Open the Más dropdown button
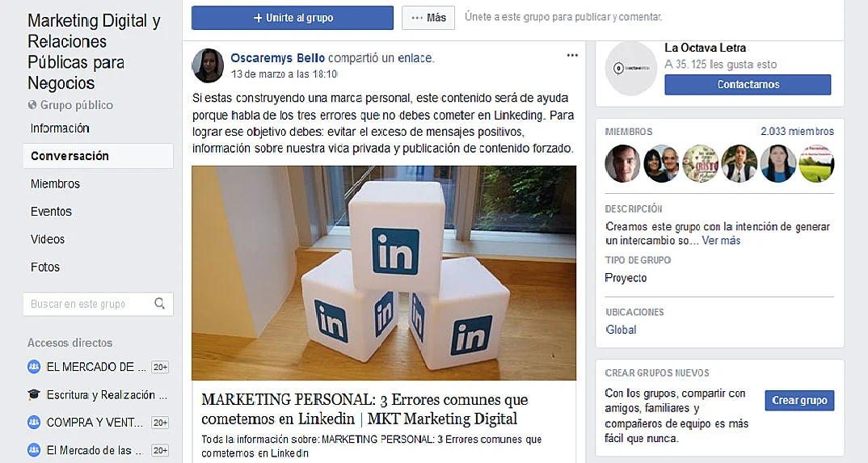This screenshot has width=868, height=463. click(x=428, y=18)
